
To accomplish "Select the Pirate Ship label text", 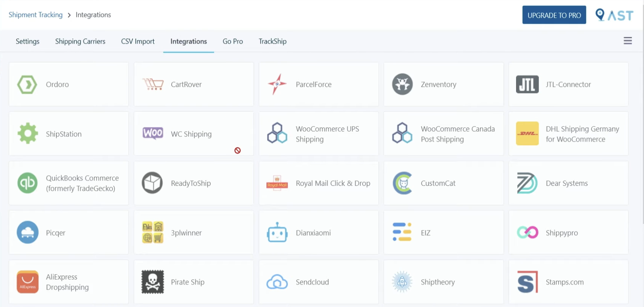I will click(187, 282).
